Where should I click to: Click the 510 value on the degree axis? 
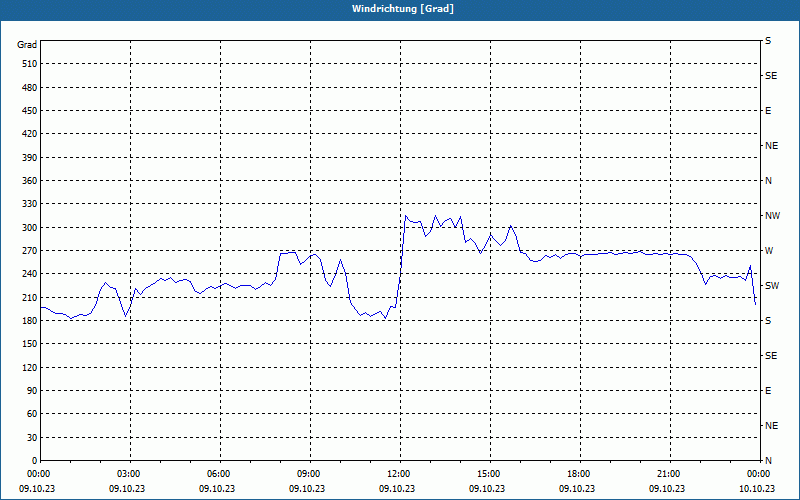point(30,64)
